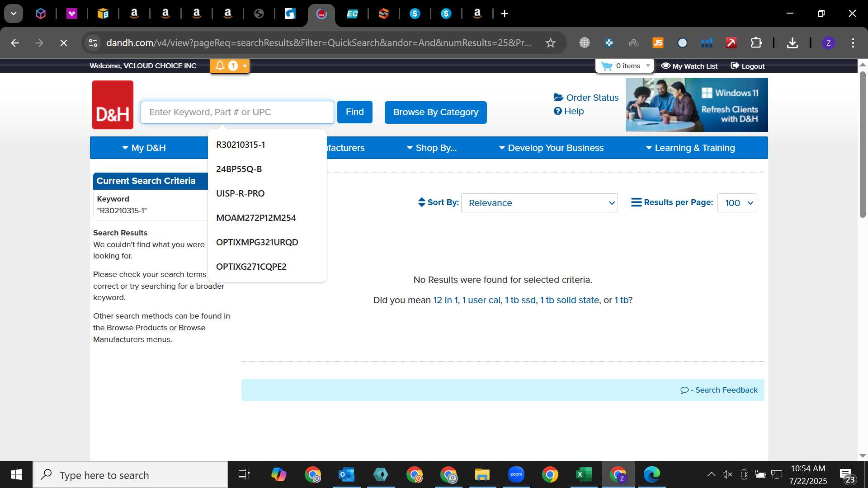Click Windows taskbar search box
The height and width of the screenshot is (488, 868).
(130, 475)
